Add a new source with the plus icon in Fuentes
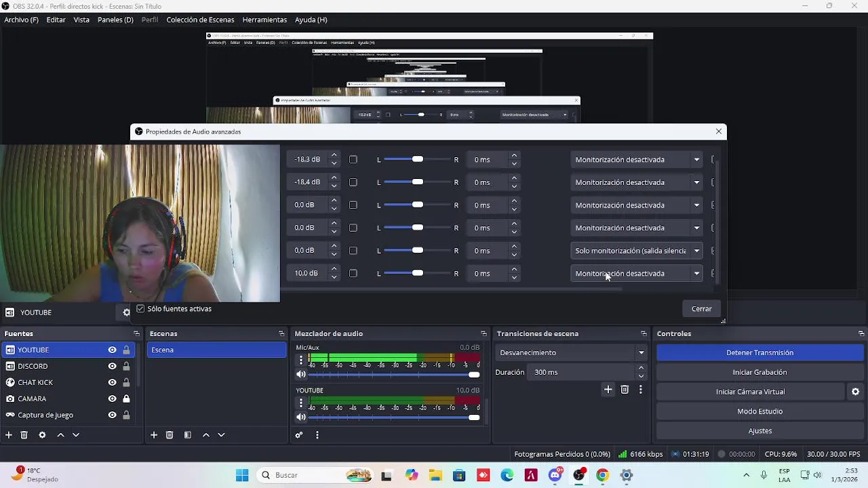This screenshot has height=488, width=868. coord(9,435)
